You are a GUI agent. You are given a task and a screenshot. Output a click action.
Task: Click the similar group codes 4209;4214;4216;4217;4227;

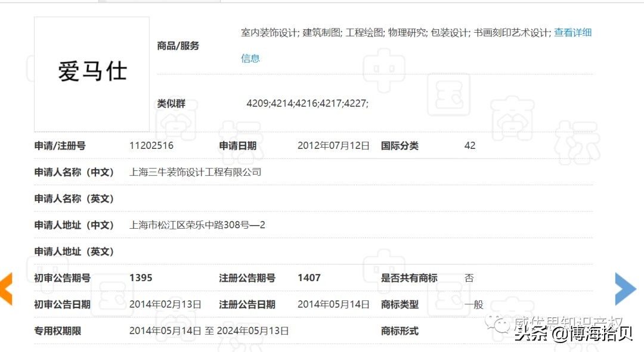coord(307,104)
